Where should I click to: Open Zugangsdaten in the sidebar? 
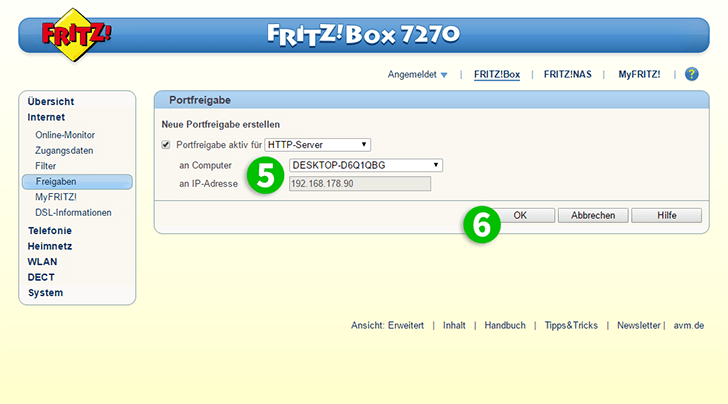click(64, 151)
